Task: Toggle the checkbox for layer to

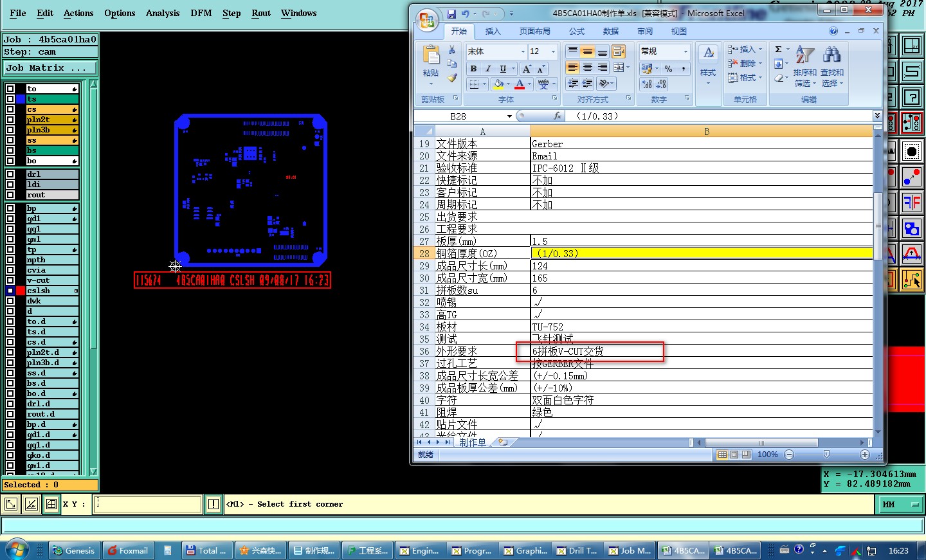Action: pos(10,89)
